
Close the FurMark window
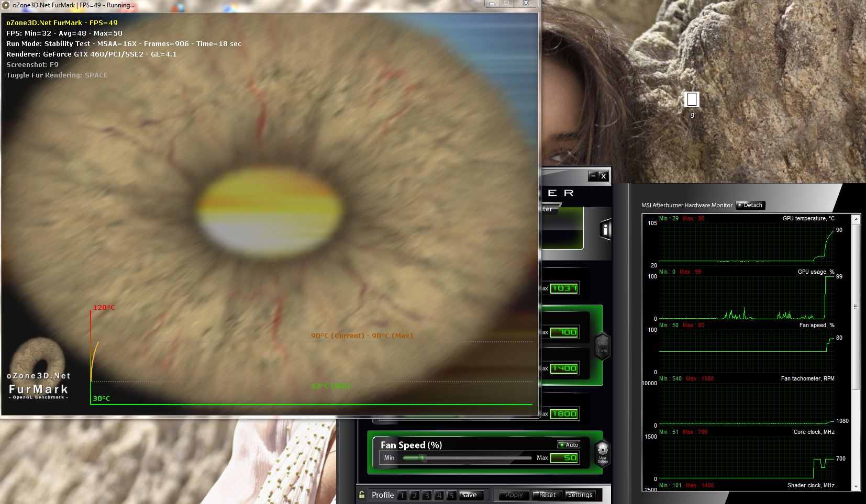pyautogui.click(x=526, y=4)
